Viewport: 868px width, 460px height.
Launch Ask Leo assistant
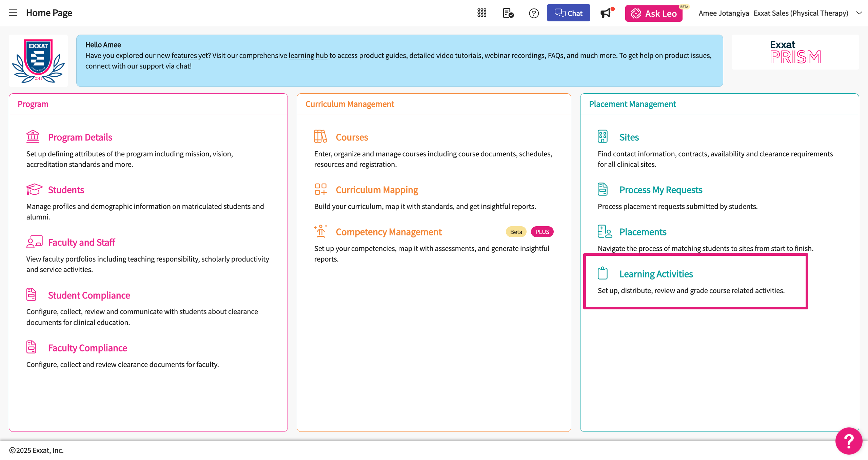point(654,13)
